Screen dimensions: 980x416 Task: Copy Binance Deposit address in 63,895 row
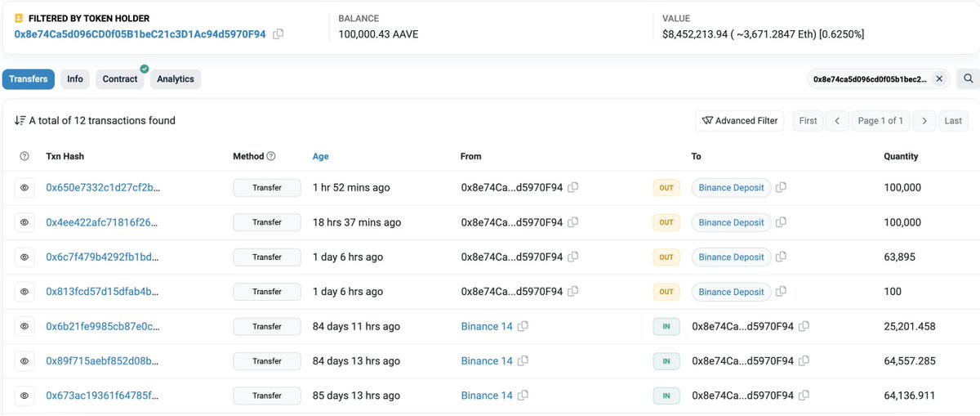point(782,257)
